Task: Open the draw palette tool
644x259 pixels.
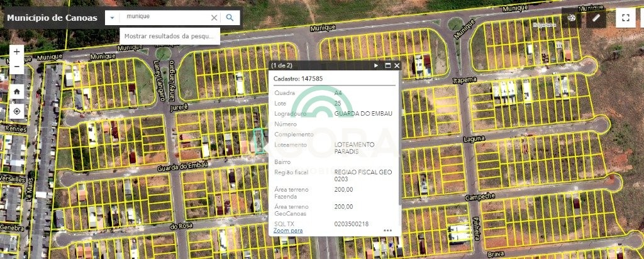Action: (x=571, y=18)
